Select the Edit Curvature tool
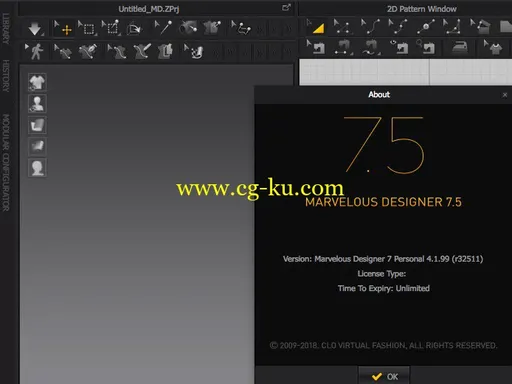This screenshot has height=384, width=512. pyautogui.click(x=370, y=27)
